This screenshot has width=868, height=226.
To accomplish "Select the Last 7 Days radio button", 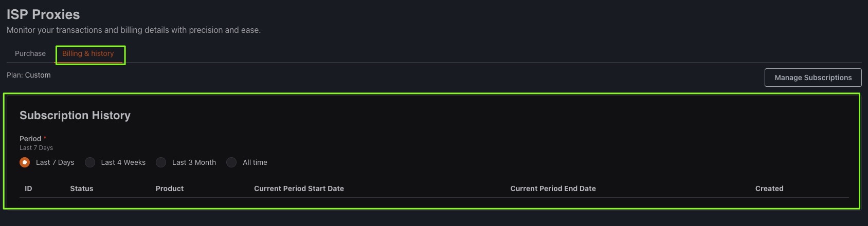I will (25, 162).
